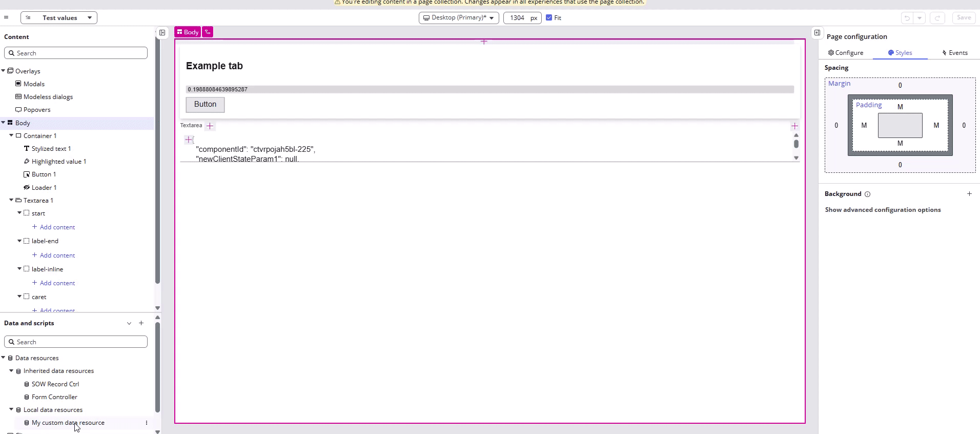Switch to the Configure tab
980x434 pixels.
coord(846,53)
